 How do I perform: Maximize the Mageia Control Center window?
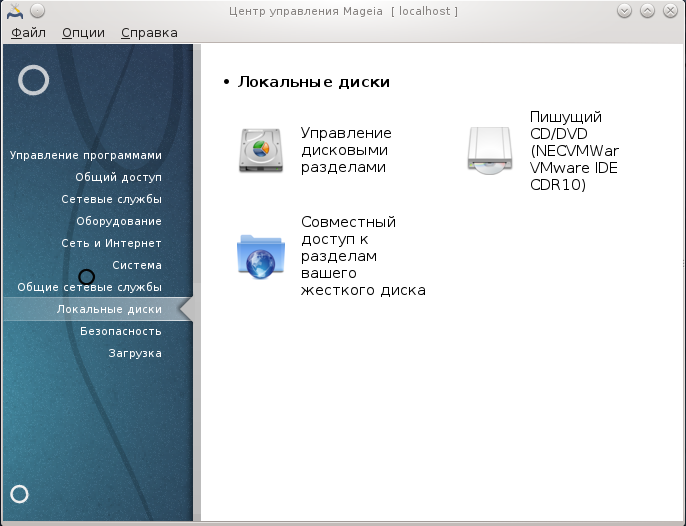(x=648, y=11)
